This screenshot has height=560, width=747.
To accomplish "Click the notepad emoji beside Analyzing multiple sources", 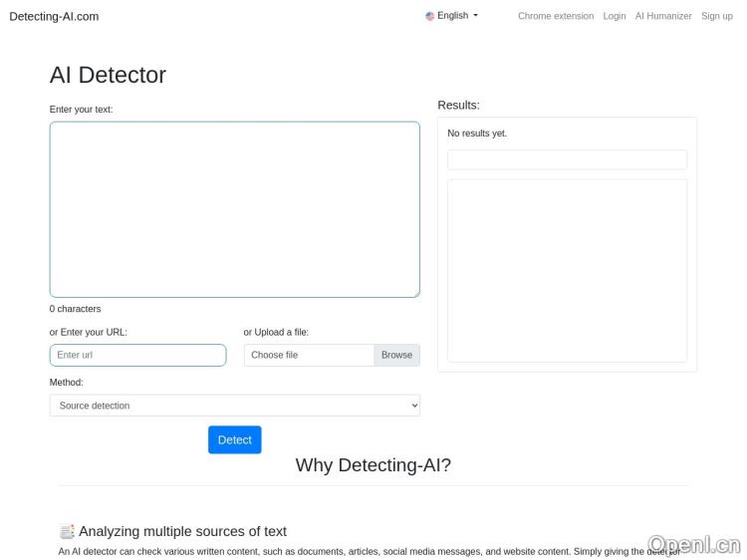I will click(67, 531).
